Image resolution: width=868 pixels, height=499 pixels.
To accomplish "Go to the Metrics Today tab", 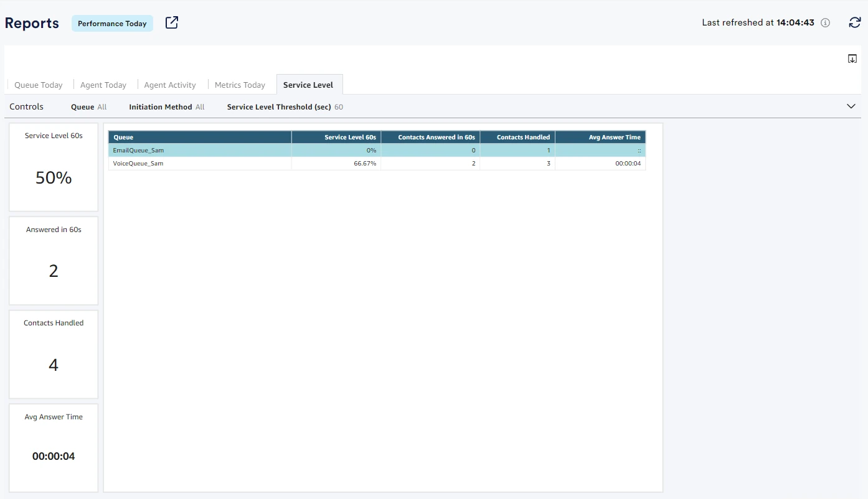I will (x=240, y=85).
